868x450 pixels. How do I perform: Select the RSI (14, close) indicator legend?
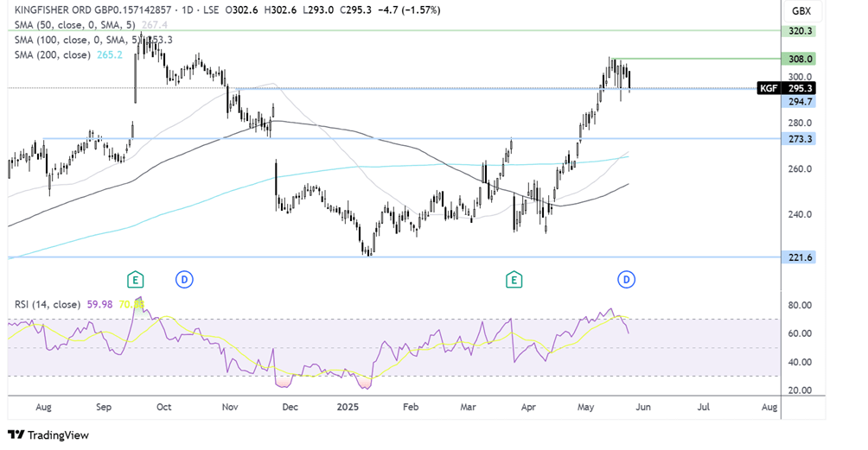coord(47,305)
